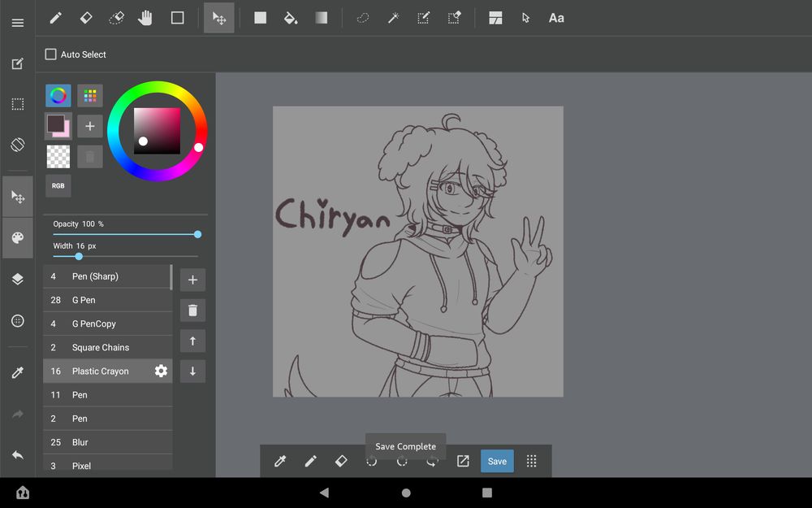
Task: Click the Move tool icon in left sidebar
Action: point(18,197)
